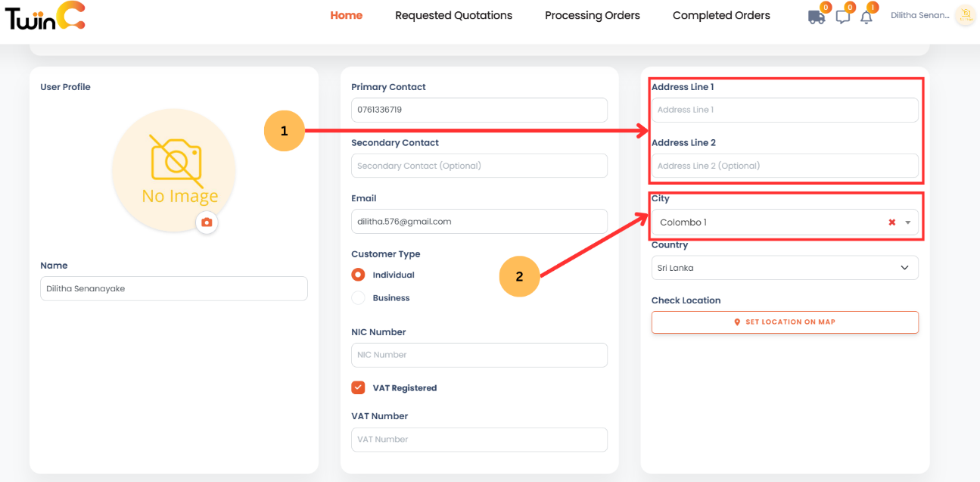Screen dimensions: 980x482
Task: Click the No Image profile placeholder circle
Action: click(x=173, y=170)
